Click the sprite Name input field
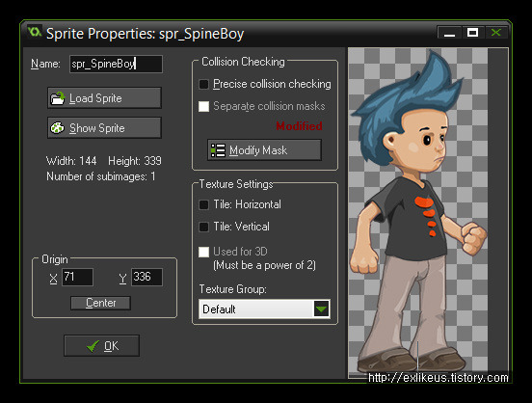 tap(116, 64)
